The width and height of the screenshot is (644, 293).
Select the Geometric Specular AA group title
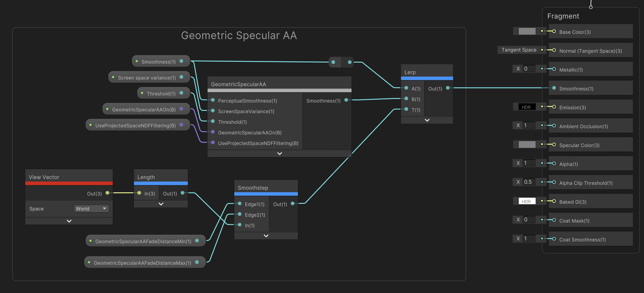(x=239, y=36)
